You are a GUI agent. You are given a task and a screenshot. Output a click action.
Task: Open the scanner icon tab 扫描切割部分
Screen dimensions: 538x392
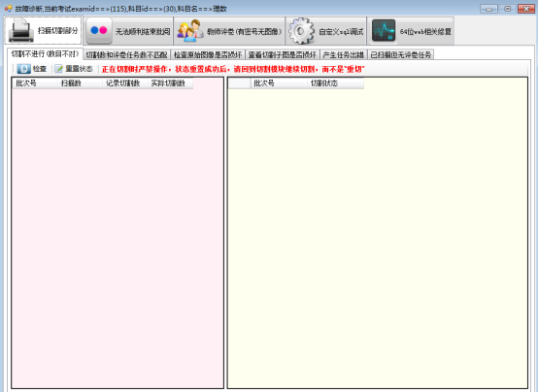[x=43, y=30]
